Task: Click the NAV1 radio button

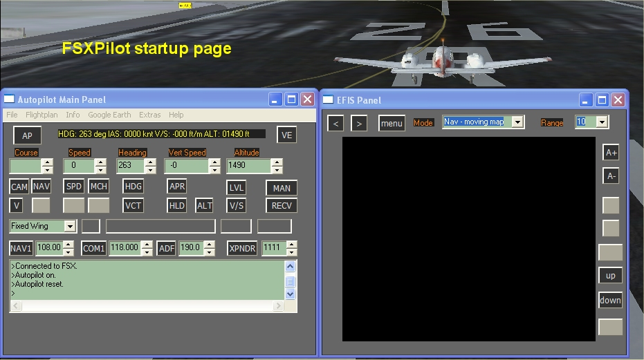Action: (x=21, y=248)
